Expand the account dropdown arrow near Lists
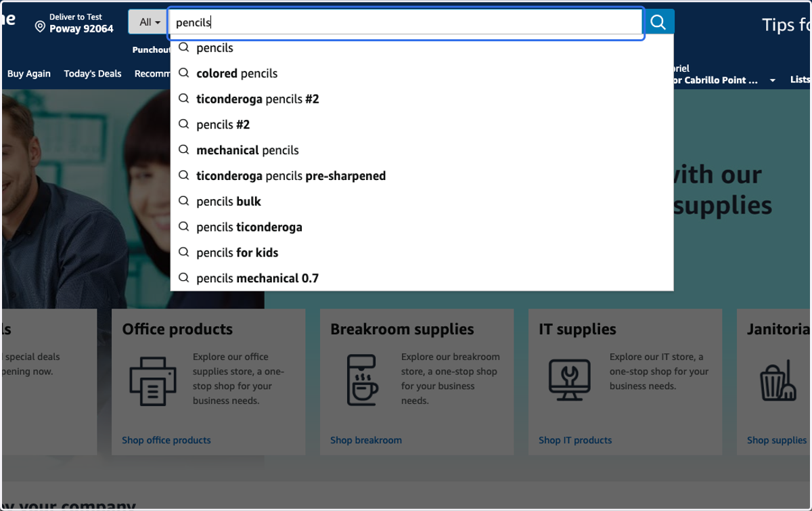This screenshot has height=511, width=812. (x=773, y=81)
